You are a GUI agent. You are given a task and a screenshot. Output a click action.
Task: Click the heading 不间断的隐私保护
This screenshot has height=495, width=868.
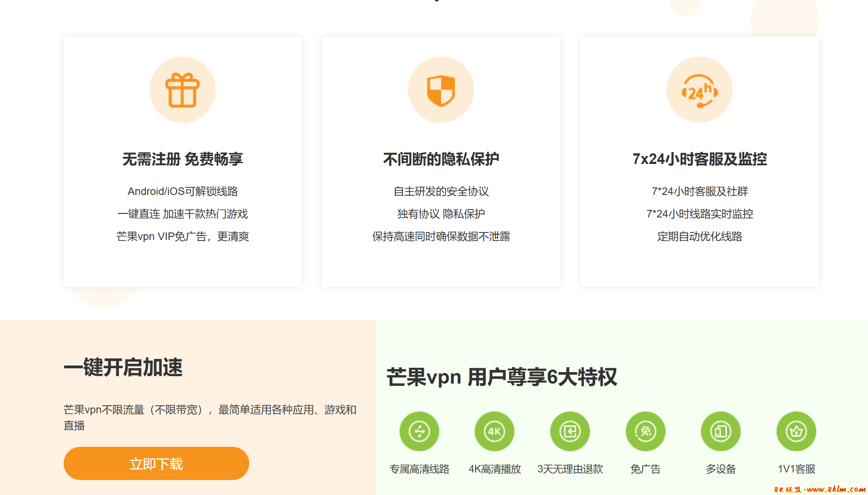pos(441,159)
